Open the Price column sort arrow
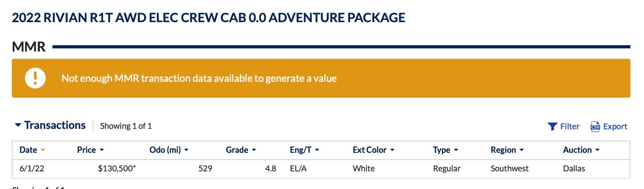 pyautogui.click(x=102, y=150)
